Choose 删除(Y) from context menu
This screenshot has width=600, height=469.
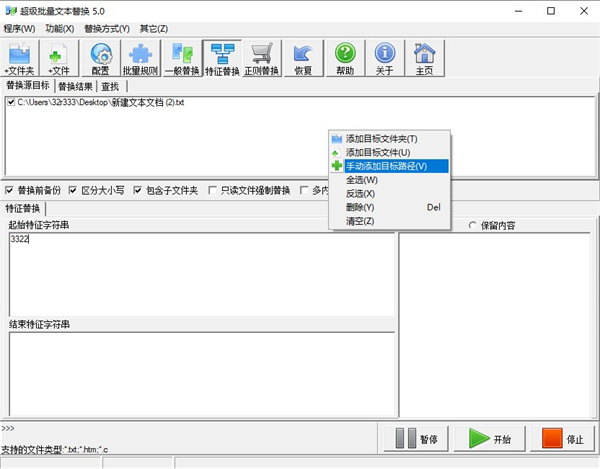point(390,207)
